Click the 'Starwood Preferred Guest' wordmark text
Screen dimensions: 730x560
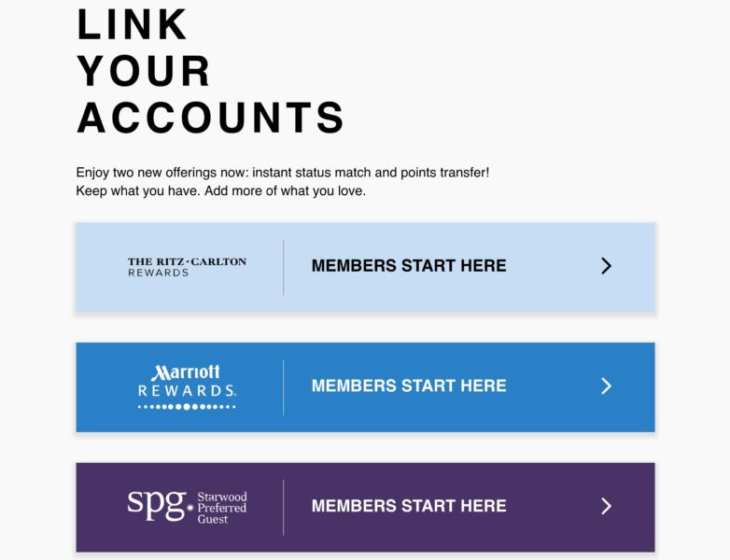pos(222,508)
